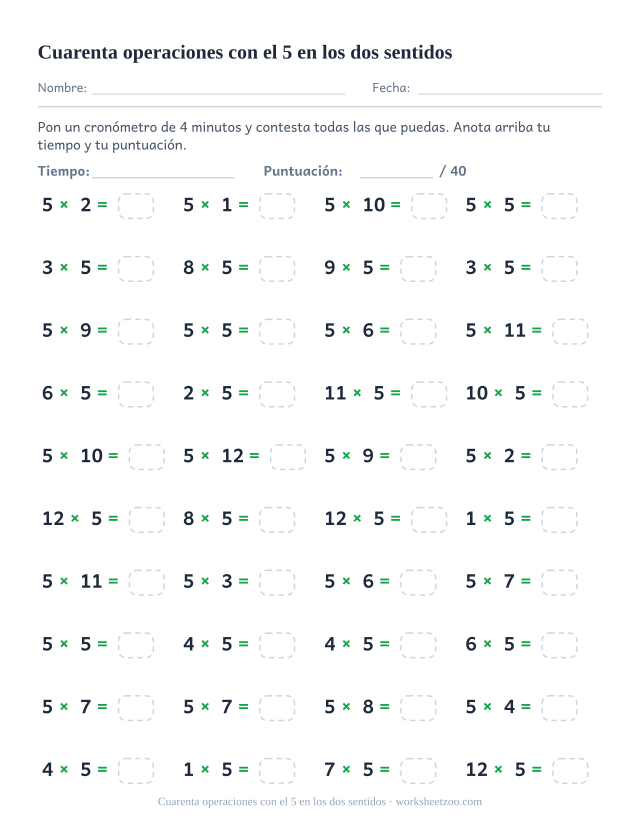Click the answer box for 5 × 1
This screenshot has width=640, height=829.
(277, 206)
